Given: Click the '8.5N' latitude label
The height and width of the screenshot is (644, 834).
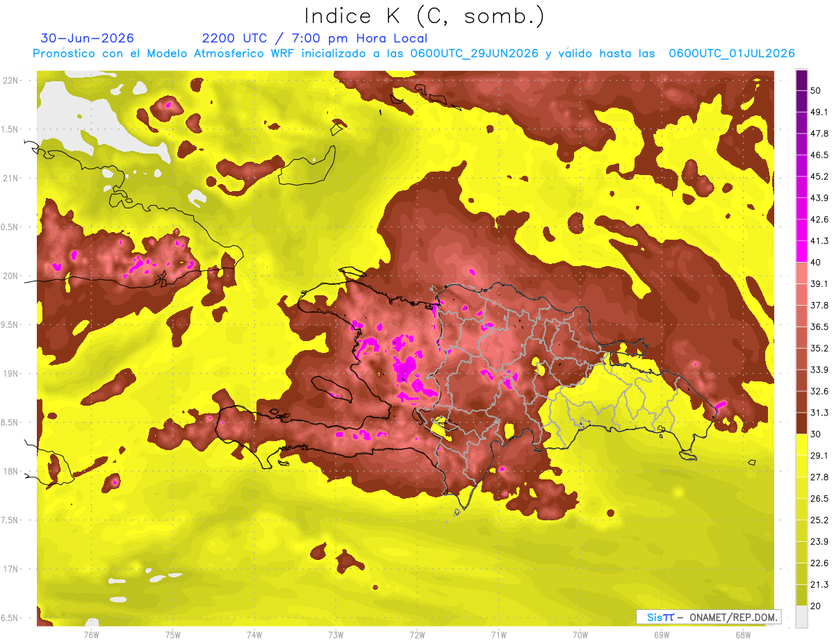Looking at the screenshot, I should 10,422.
